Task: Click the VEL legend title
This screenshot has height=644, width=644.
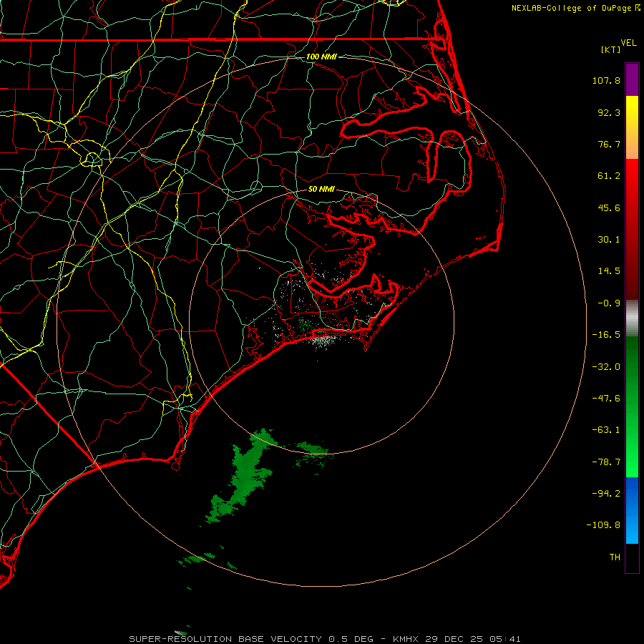Action: coord(628,43)
